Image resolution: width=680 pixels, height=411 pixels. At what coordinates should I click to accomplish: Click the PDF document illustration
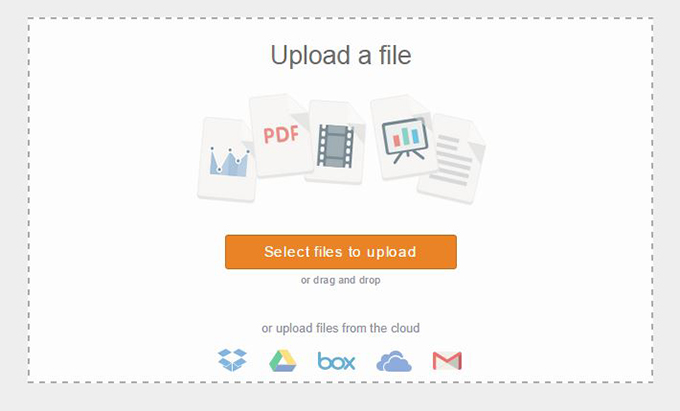coord(280,135)
